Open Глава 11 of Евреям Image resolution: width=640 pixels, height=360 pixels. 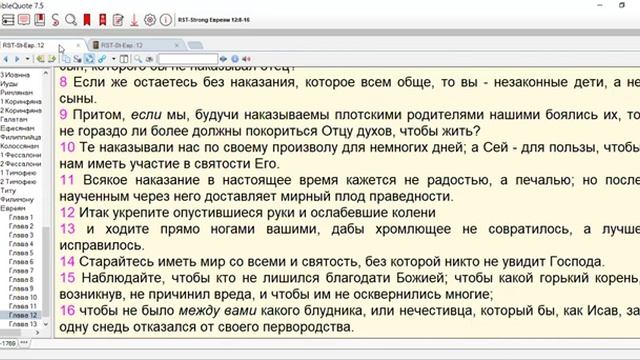(x=23, y=306)
